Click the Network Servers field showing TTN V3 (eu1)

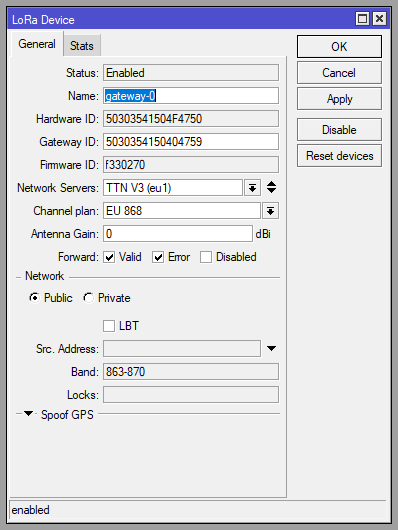point(173,188)
